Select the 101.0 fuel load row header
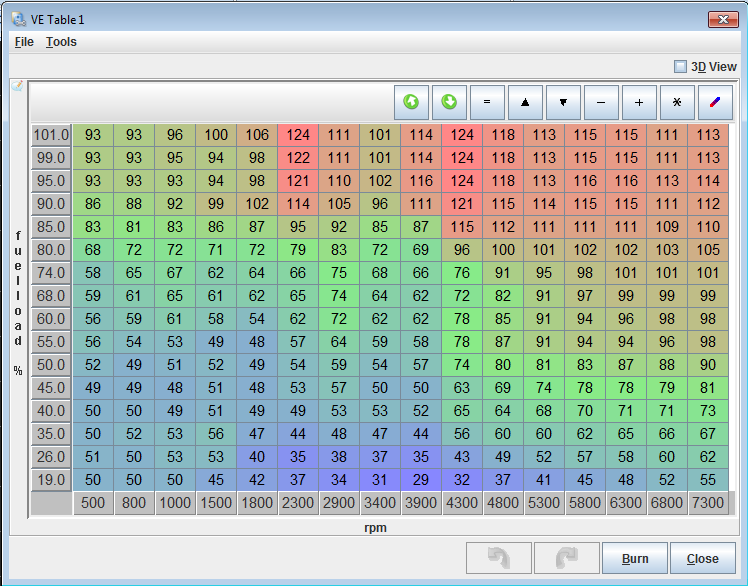Screen dimensions: 748x586 (50, 135)
